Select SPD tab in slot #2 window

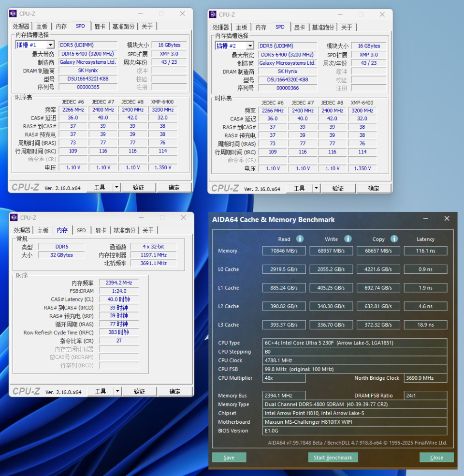coord(280,27)
